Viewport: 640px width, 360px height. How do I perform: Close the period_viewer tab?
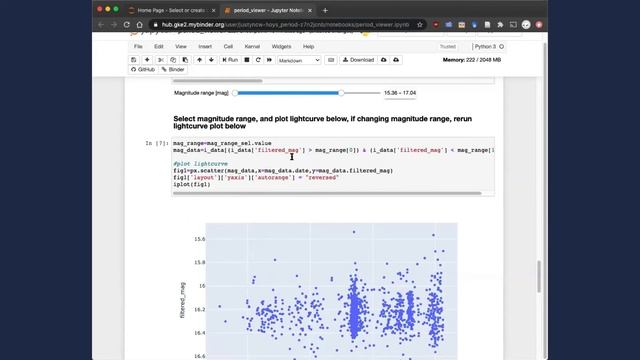coord(310,11)
